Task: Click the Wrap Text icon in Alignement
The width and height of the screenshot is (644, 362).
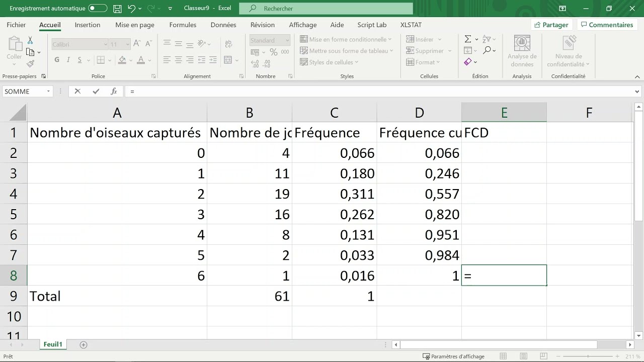Action: [228, 44]
